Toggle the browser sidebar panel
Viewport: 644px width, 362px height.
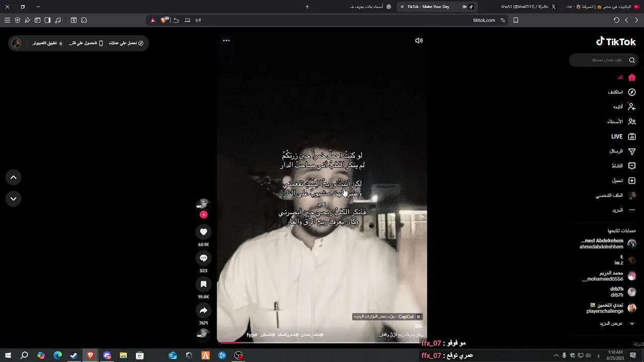(x=47, y=20)
